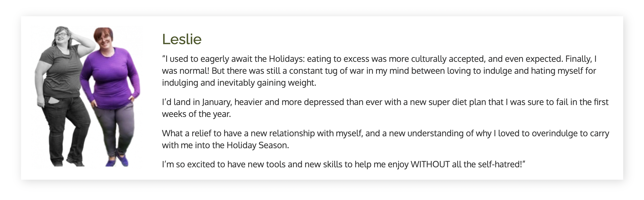644x200 pixels.
Task: Click the paragraph starting "What a relief"
Action: coord(385,139)
